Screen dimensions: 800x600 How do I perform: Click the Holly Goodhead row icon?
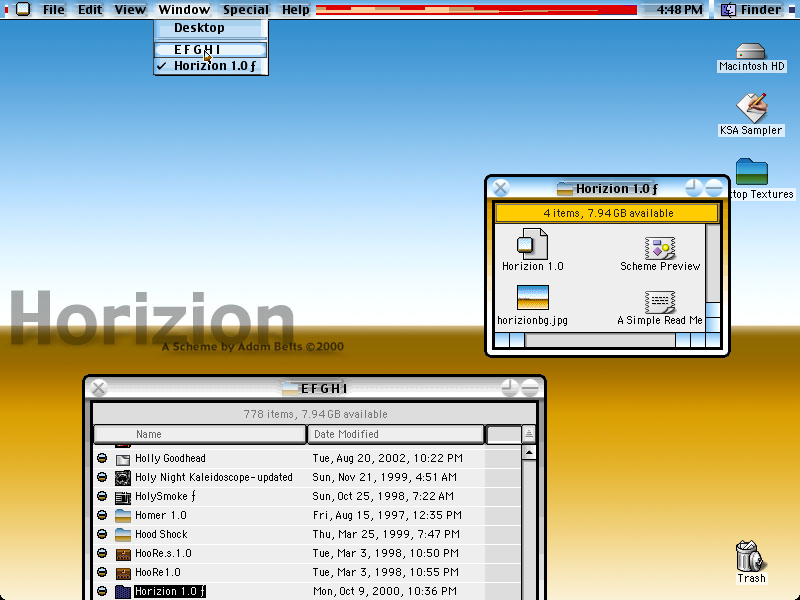(122, 459)
